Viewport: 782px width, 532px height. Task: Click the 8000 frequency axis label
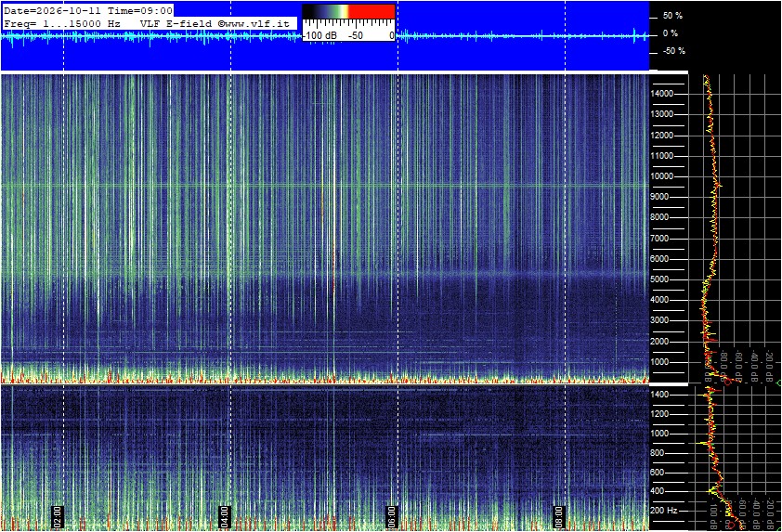pos(659,217)
